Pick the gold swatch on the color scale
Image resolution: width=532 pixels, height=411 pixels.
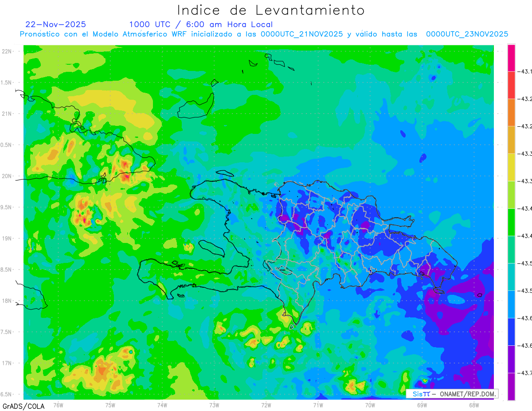point(511,140)
